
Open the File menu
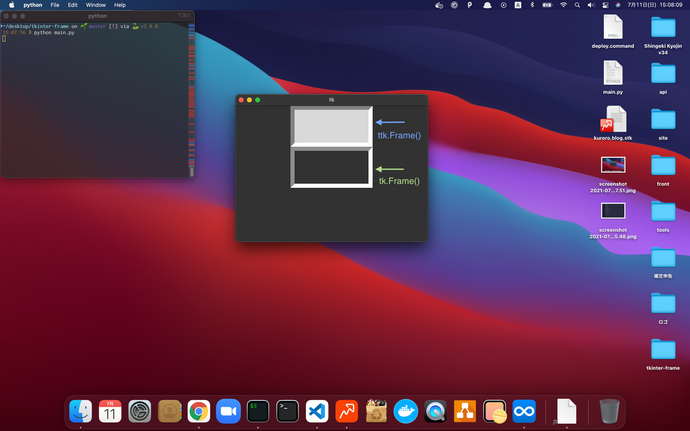[55, 5]
